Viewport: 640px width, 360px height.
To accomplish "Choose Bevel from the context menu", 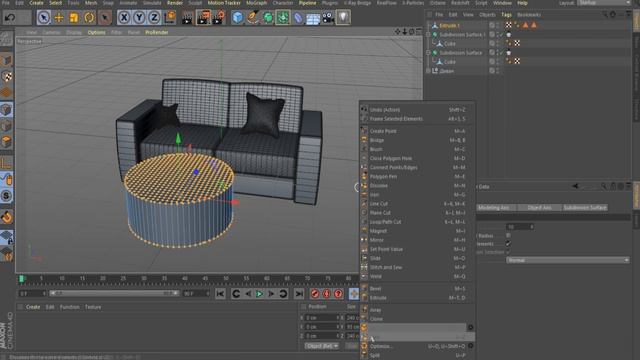I will (375, 289).
